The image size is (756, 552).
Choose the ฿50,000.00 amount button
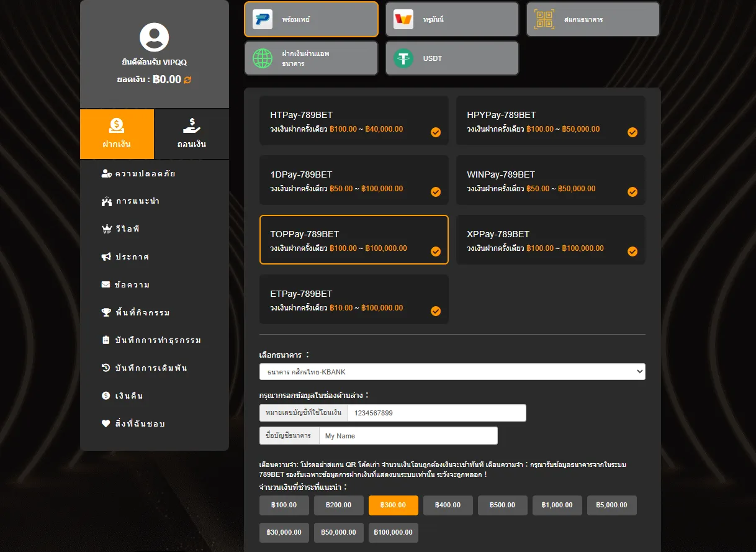339,533
